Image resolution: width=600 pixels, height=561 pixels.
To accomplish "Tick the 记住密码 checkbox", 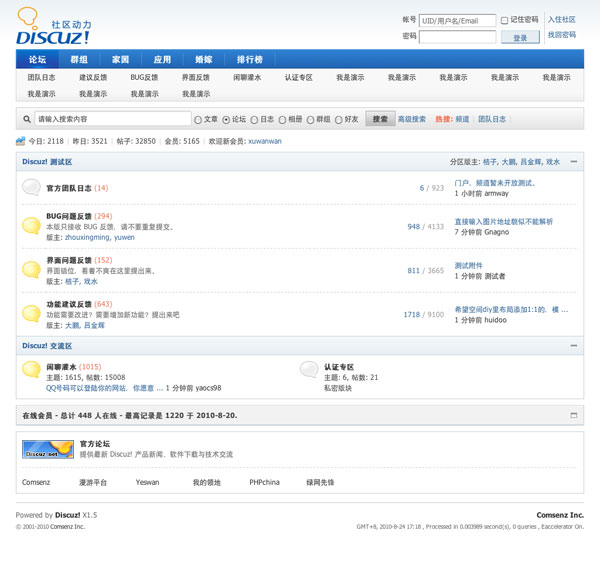I will point(504,20).
